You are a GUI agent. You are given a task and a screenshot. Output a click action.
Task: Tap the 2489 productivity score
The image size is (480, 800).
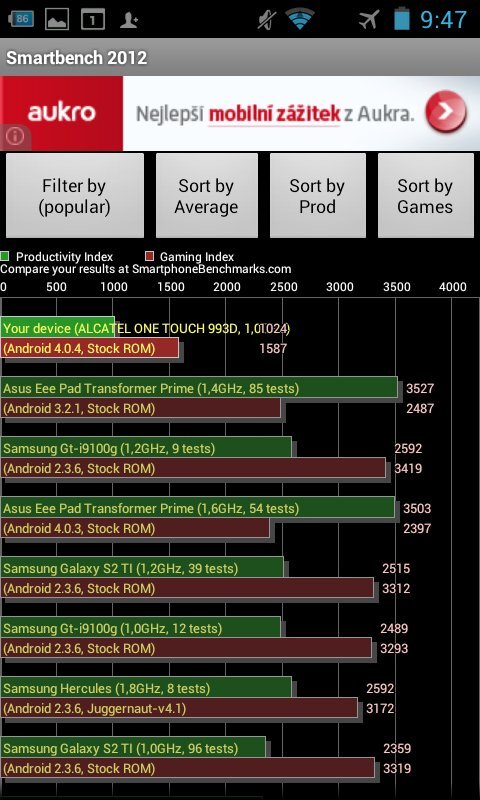[x=394, y=629]
